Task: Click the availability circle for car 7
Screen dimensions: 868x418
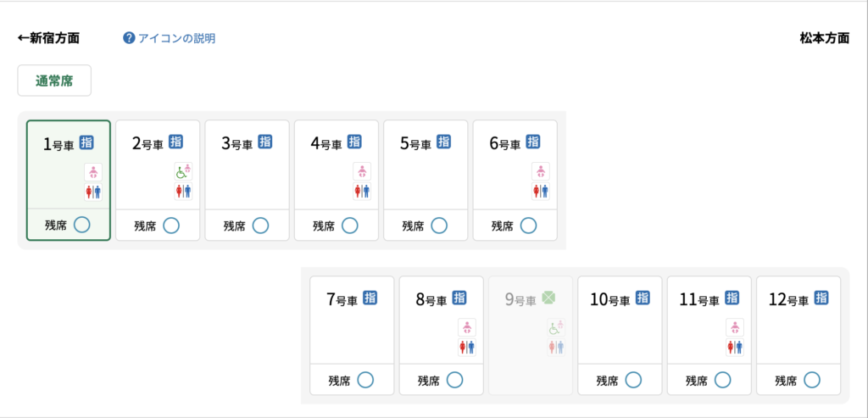Action: tap(365, 380)
